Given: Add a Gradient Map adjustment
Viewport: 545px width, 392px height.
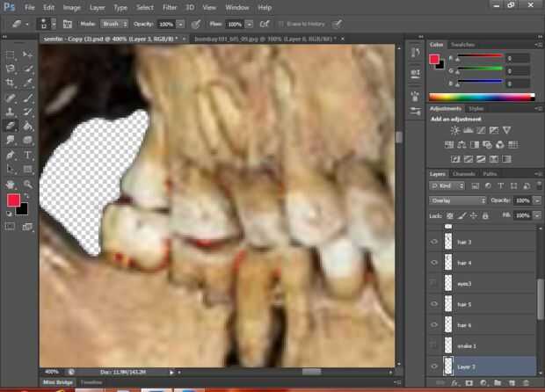Looking at the screenshot, I should (507, 159).
